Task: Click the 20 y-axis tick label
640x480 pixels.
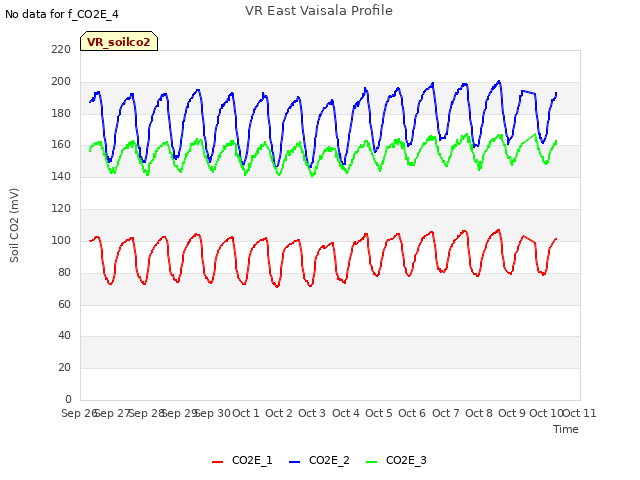Action: pyautogui.click(x=64, y=368)
